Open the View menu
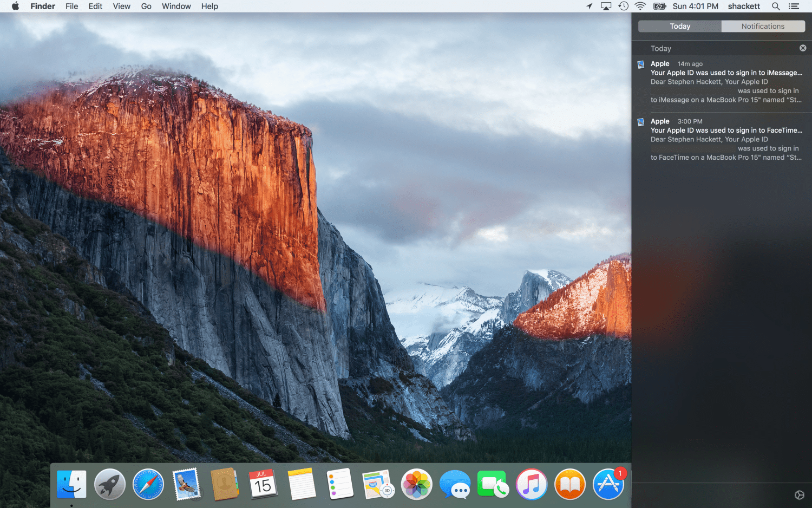Screen dimensions: 812x508 click(x=121, y=6)
